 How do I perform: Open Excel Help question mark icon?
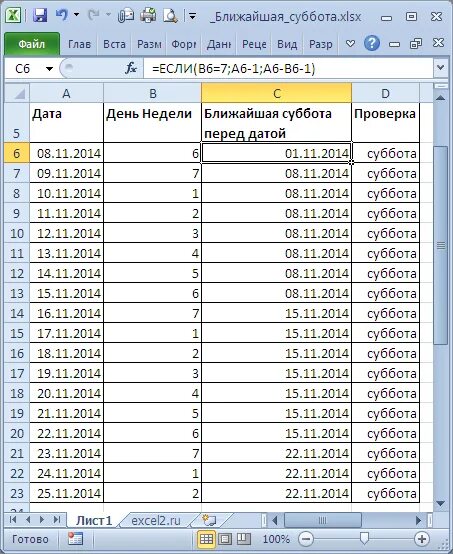[372, 43]
